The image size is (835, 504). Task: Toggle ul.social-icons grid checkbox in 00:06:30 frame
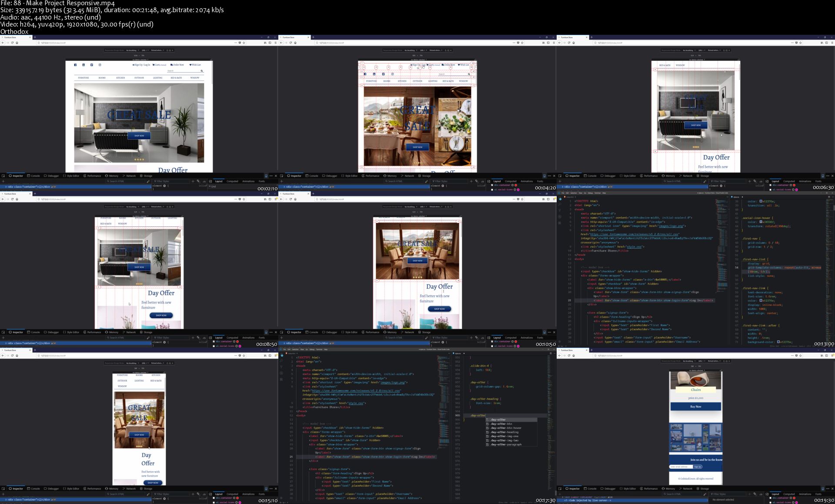coord(770,189)
